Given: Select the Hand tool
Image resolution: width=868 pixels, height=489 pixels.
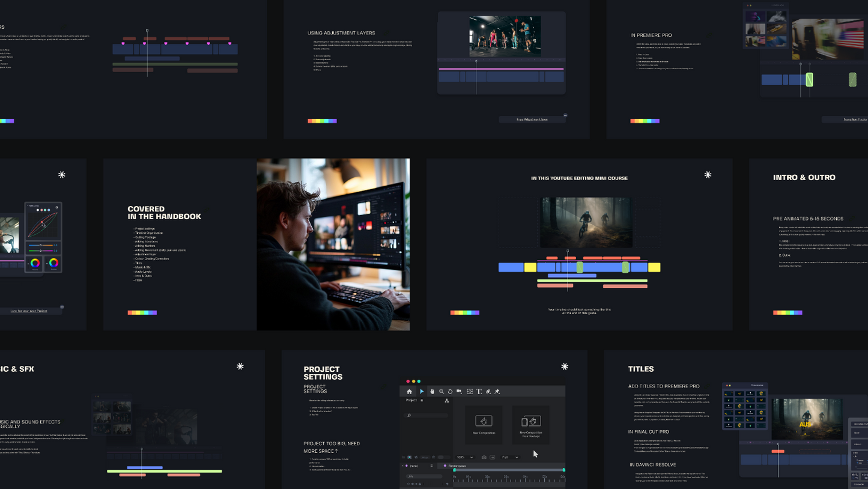Looking at the screenshot, I should coord(432,392).
